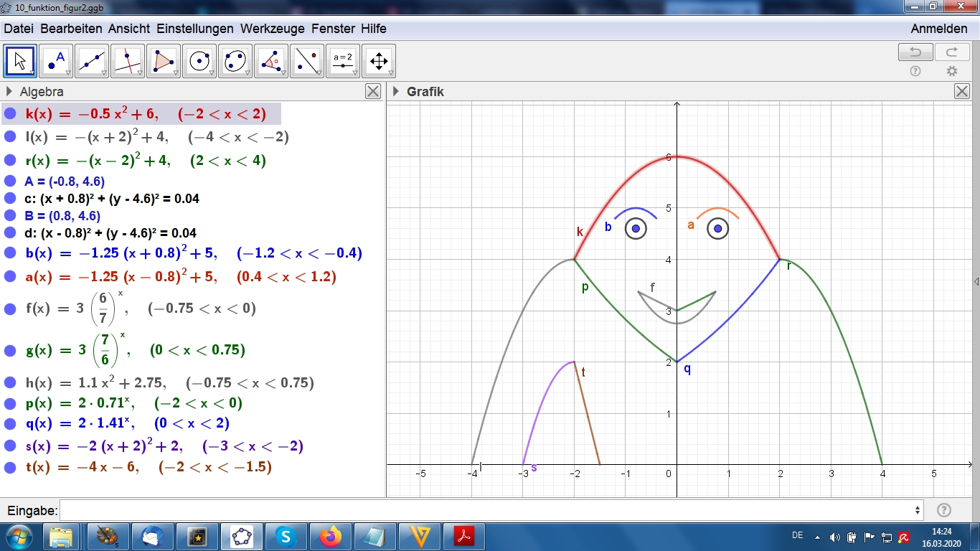Choose the Line through two points tool
The width and height of the screenshot is (980, 551).
[92, 61]
